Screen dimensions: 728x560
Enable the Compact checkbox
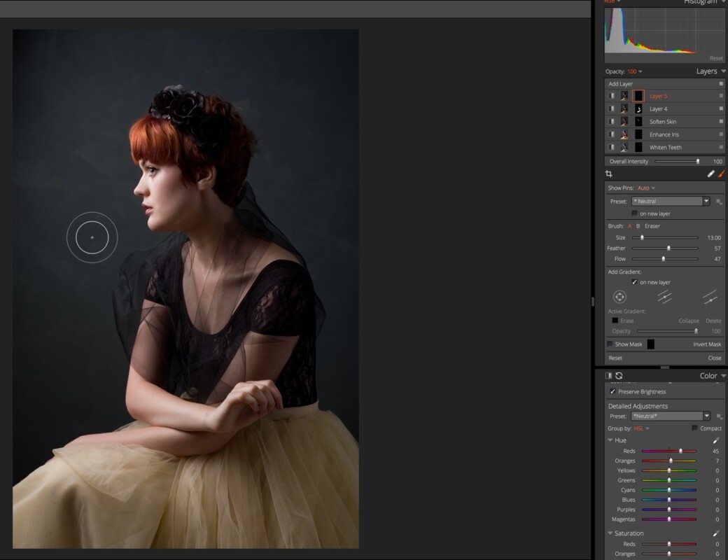pos(694,428)
